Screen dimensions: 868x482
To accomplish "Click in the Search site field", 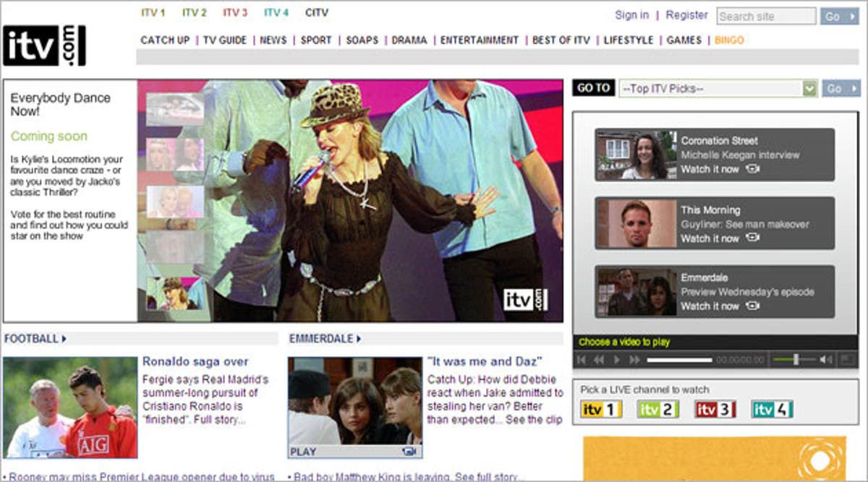I will click(x=765, y=16).
